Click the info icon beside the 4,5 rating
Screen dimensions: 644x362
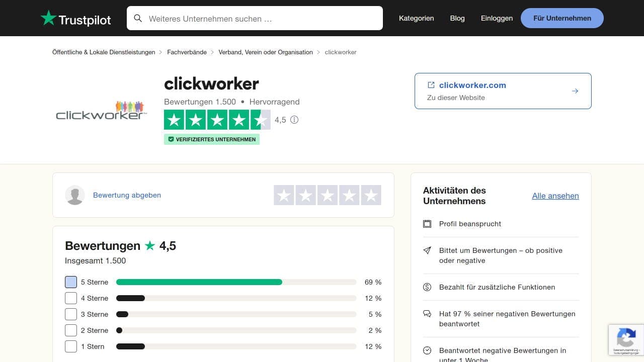tap(294, 120)
